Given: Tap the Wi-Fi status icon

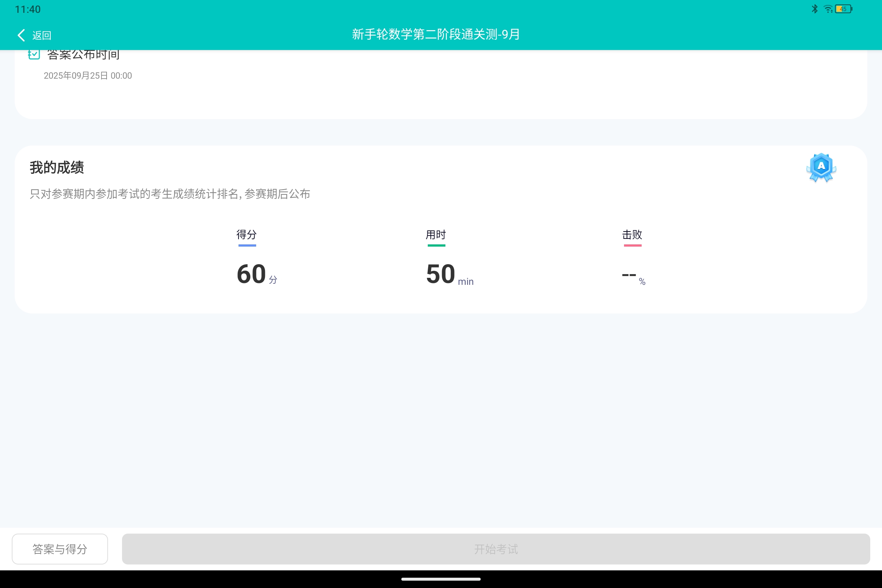Looking at the screenshot, I should tap(828, 9).
